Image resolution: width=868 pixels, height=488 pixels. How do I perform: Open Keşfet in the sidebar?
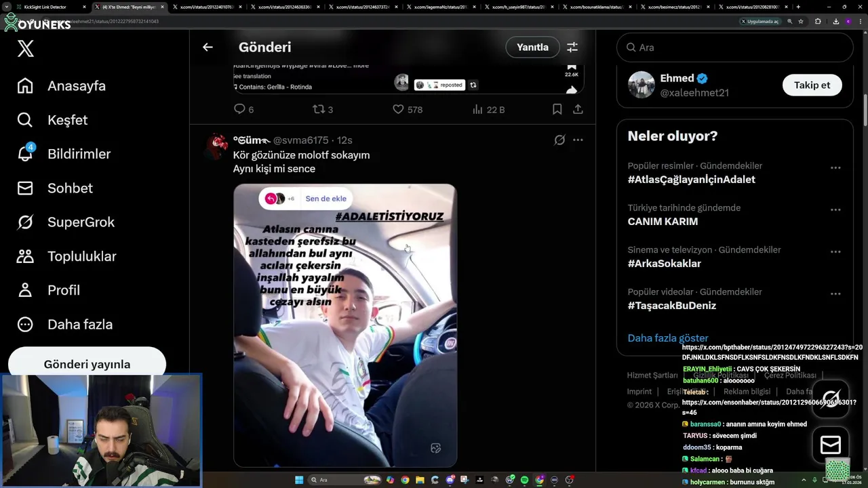(52, 120)
